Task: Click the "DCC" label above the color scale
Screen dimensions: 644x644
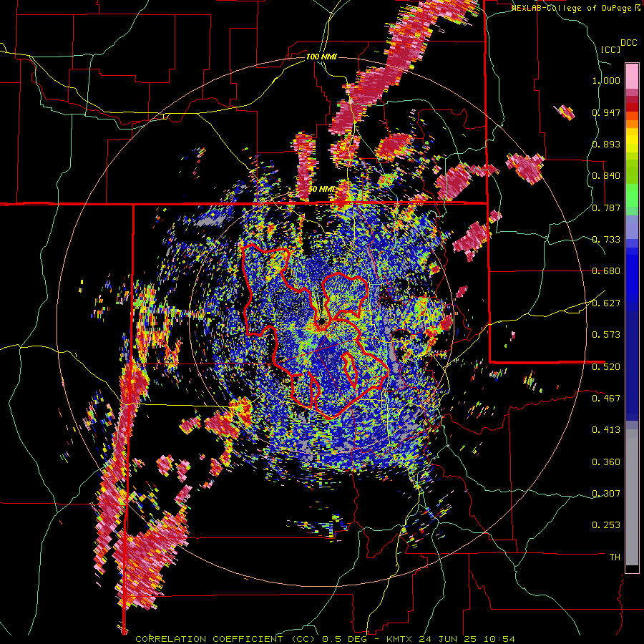Action: (x=629, y=43)
